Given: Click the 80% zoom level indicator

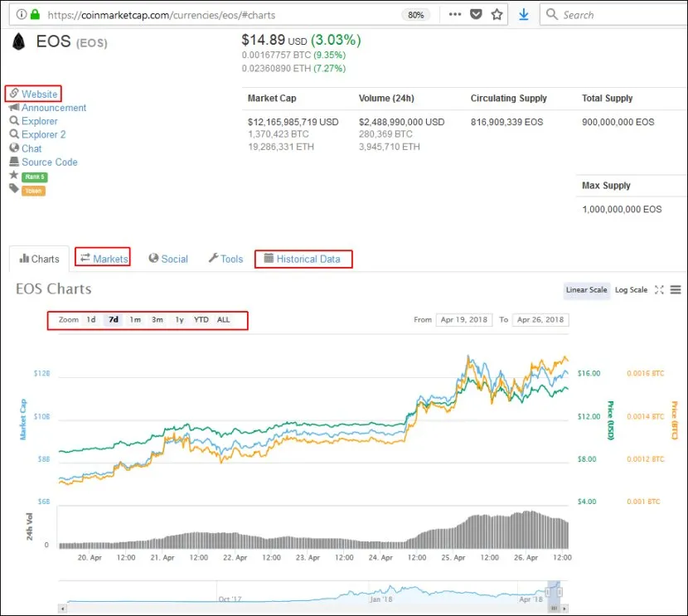Looking at the screenshot, I should point(415,15).
